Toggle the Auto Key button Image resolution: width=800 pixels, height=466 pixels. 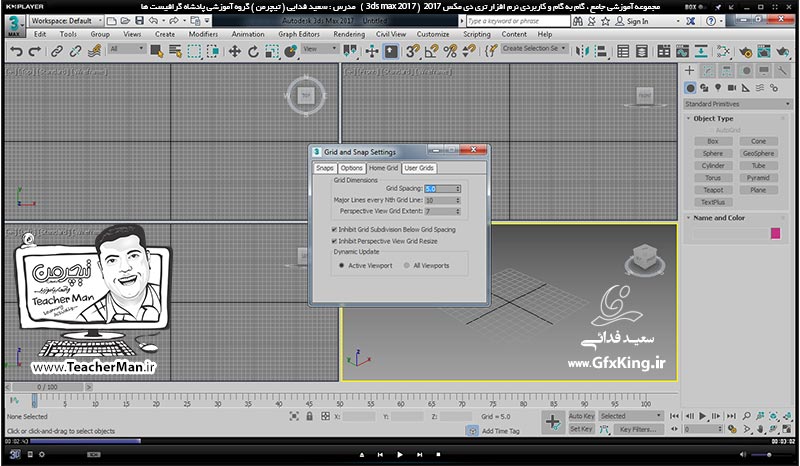tap(582, 416)
